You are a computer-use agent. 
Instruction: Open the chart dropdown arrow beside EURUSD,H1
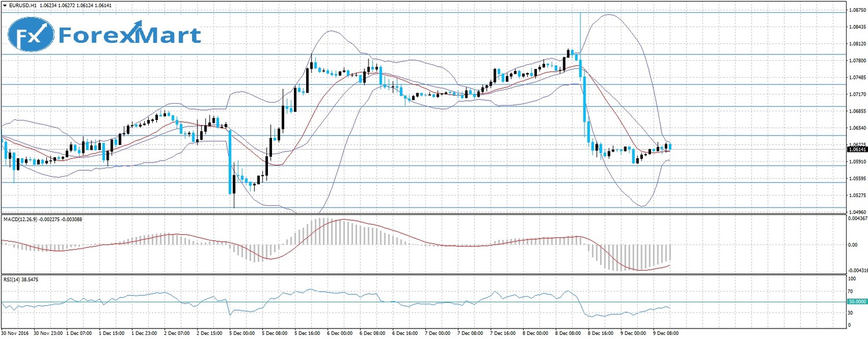(5, 5)
